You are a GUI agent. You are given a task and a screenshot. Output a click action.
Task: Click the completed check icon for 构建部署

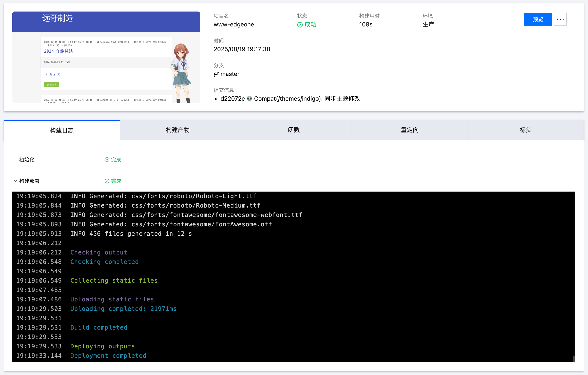tap(107, 181)
